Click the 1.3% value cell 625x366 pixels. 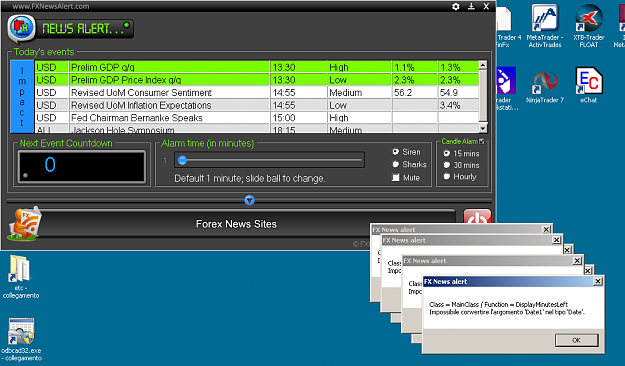(458, 67)
